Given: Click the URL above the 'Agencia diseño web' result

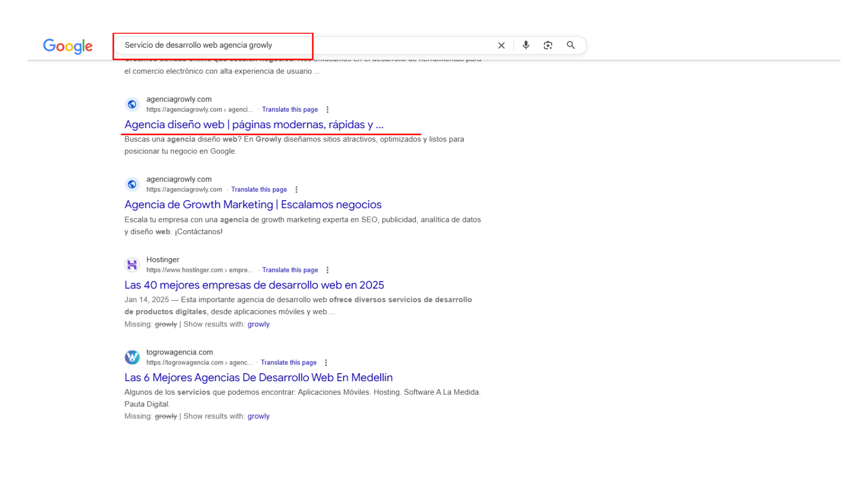Looking at the screenshot, I should click(x=200, y=110).
